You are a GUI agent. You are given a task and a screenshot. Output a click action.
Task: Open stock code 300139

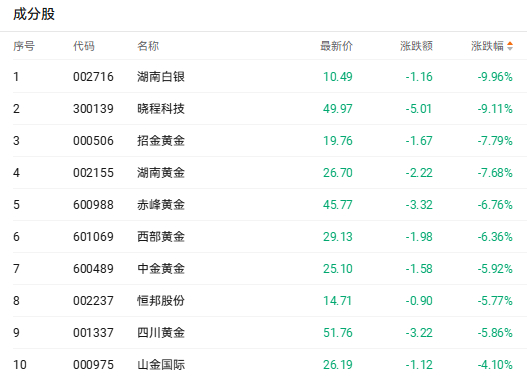(93, 109)
